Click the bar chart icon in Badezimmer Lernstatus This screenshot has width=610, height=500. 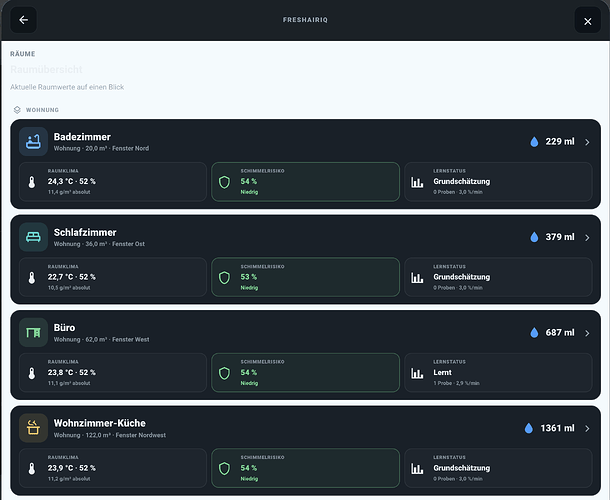417,182
